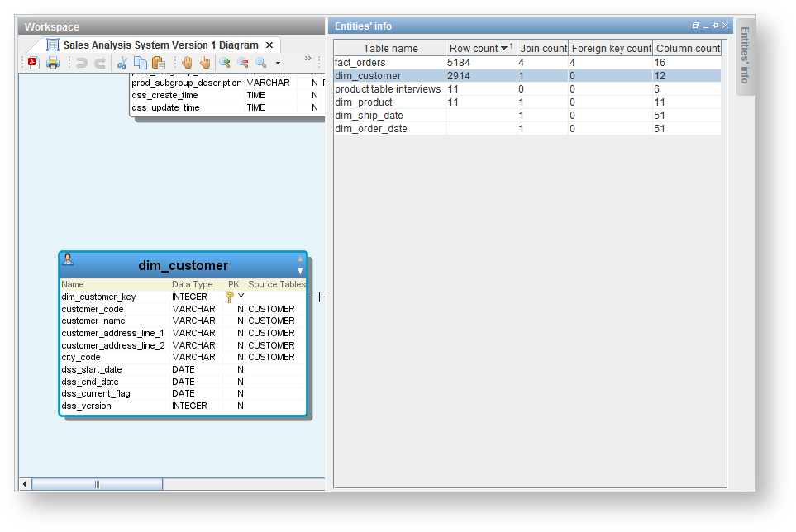The image size is (796, 532).
Task: Select the dim_ship_date table row
Action: coord(369,116)
